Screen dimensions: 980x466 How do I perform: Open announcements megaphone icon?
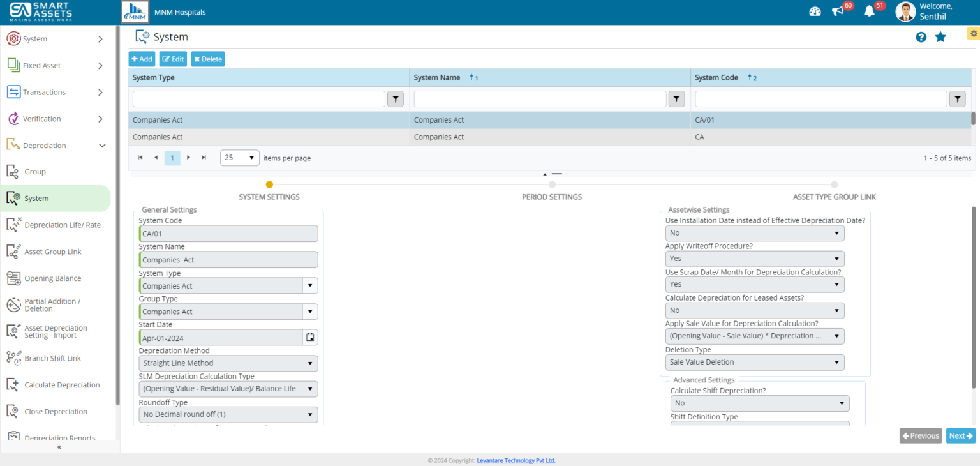(x=838, y=11)
